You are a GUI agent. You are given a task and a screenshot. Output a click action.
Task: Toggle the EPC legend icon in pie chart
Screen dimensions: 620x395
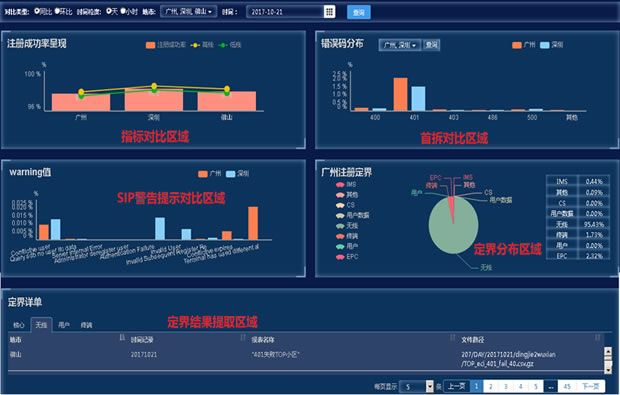340,257
